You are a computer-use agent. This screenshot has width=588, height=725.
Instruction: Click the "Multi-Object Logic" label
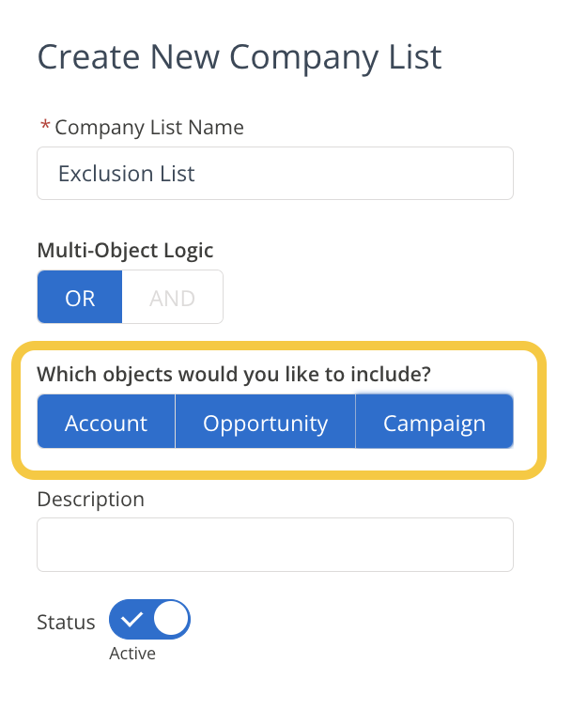click(x=125, y=251)
